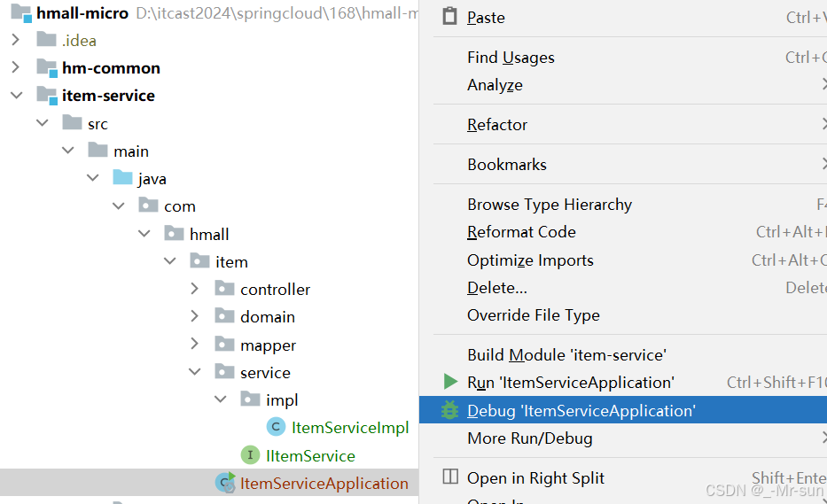The height and width of the screenshot is (504, 827).
Task: Select the hmall-micro root project node
Action: [82, 13]
